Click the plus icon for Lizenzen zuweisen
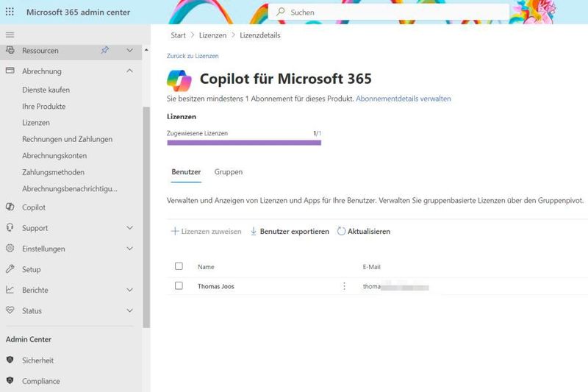The height and width of the screenshot is (392, 588). tap(175, 231)
